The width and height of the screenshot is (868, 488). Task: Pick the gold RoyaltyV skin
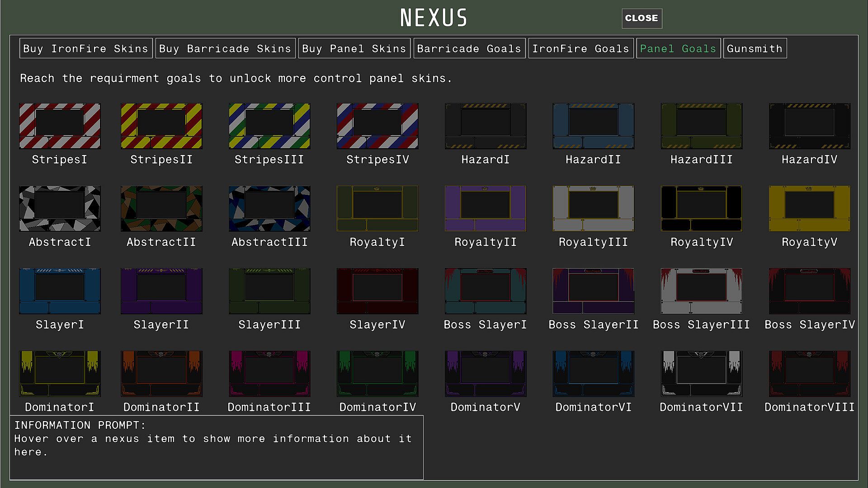tap(810, 209)
